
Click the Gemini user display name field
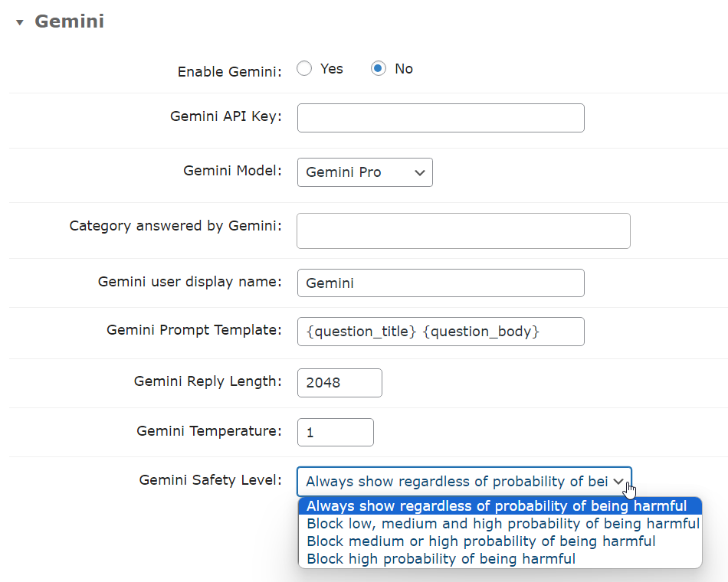click(441, 283)
